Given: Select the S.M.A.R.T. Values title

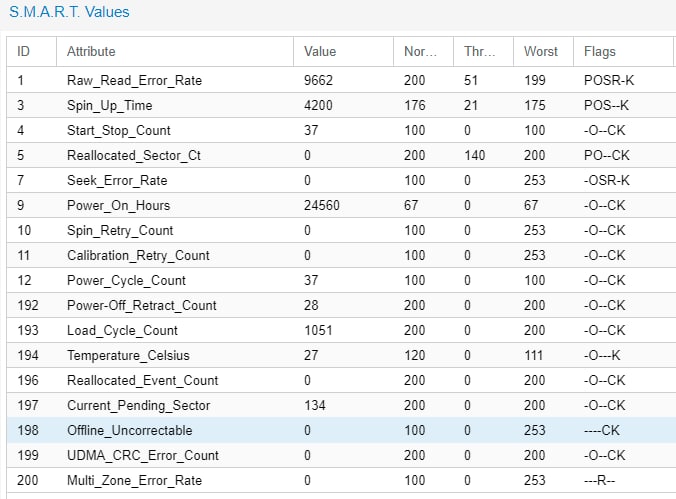Looking at the screenshot, I should pyautogui.click(x=69, y=12).
